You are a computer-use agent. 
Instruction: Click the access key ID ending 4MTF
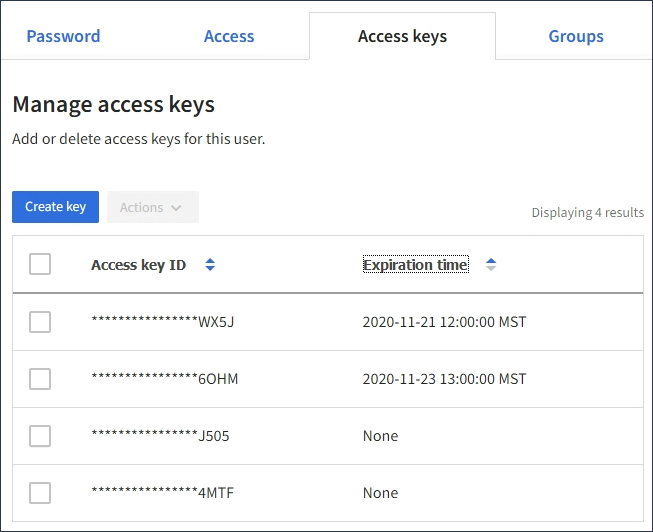click(x=164, y=493)
